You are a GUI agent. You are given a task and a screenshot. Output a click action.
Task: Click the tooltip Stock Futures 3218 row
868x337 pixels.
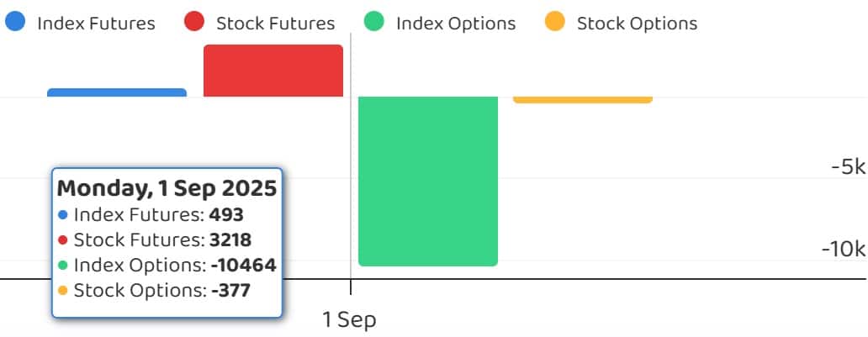tap(155, 240)
